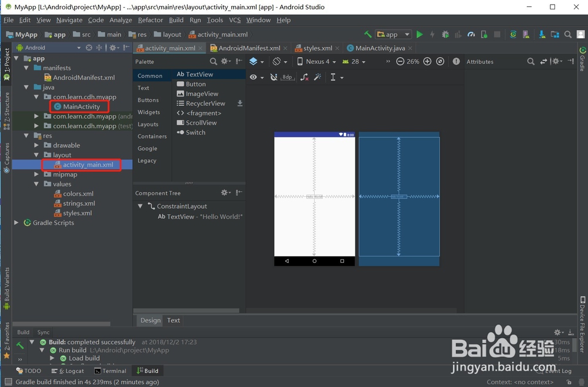
Task: Click the Sync Project with Gradle icon
Action: click(x=513, y=35)
